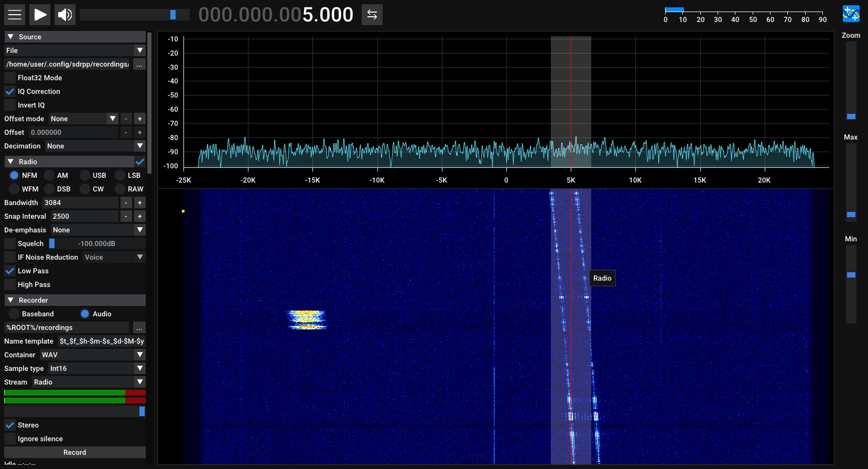Click the frequency tuning mode swap icon
The width and height of the screenshot is (868, 469).
372,15
